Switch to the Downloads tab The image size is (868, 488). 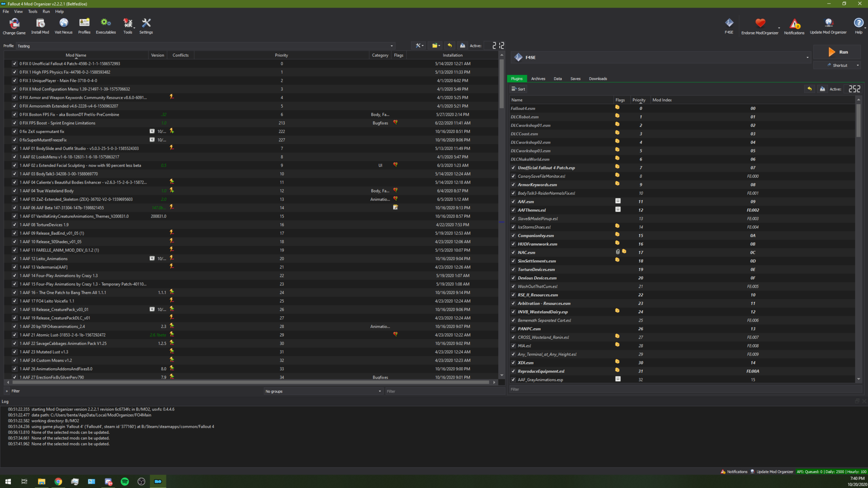tap(598, 79)
